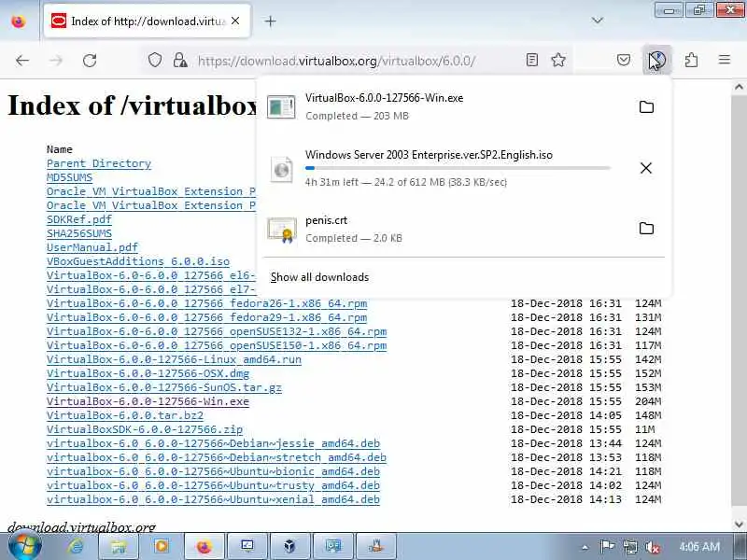This screenshot has width=747, height=560.
Task: Save page to Pocket icon
Action: (624, 60)
